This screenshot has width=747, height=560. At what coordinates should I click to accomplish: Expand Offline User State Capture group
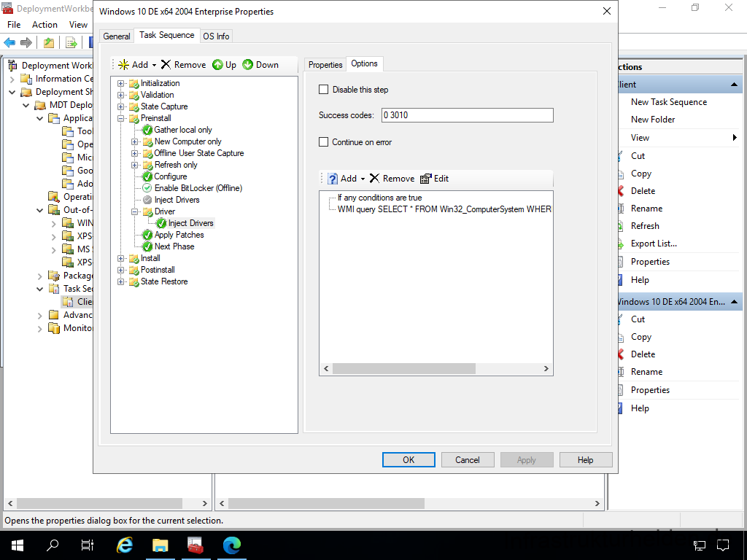click(134, 153)
